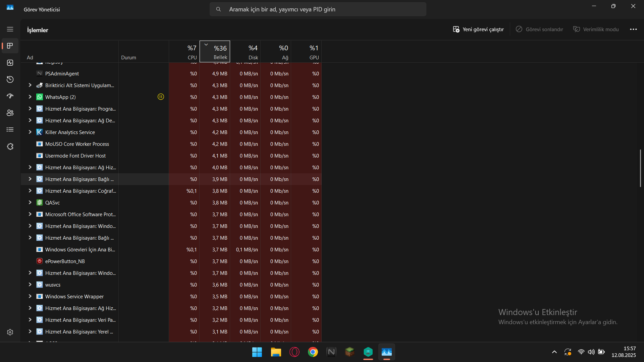The width and height of the screenshot is (644, 362).
Task: Click the volume speaker tray icon
Action: pos(591,352)
